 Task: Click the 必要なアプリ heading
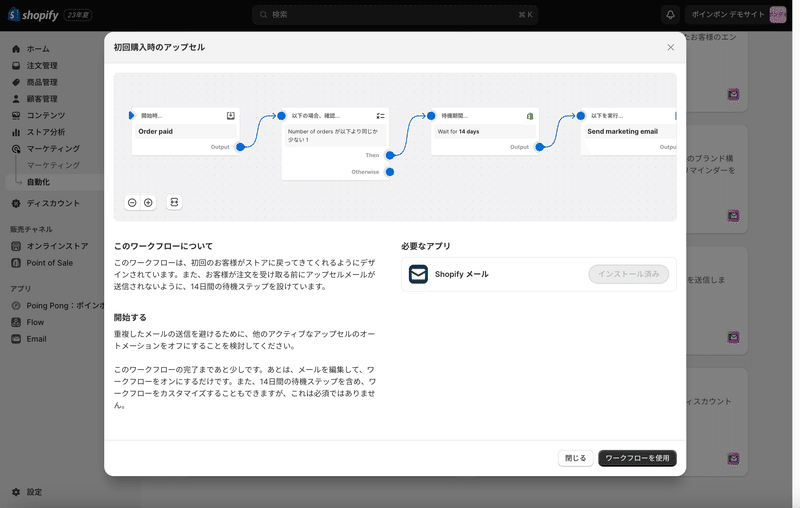(x=426, y=246)
